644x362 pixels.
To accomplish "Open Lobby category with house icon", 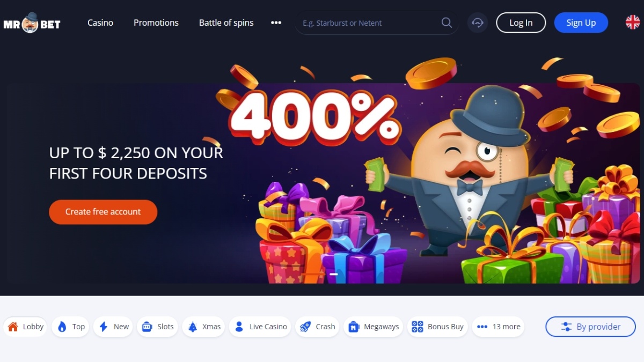I will pyautogui.click(x=26, y=327).
